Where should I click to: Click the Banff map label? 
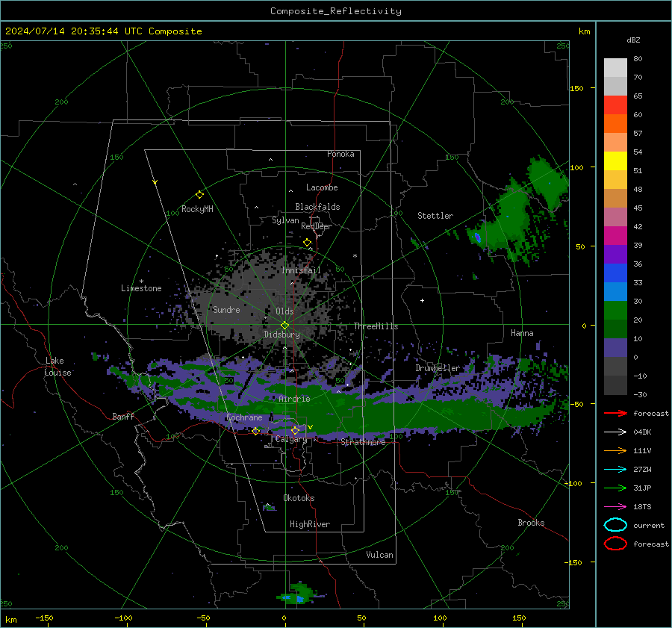point(123,417)
